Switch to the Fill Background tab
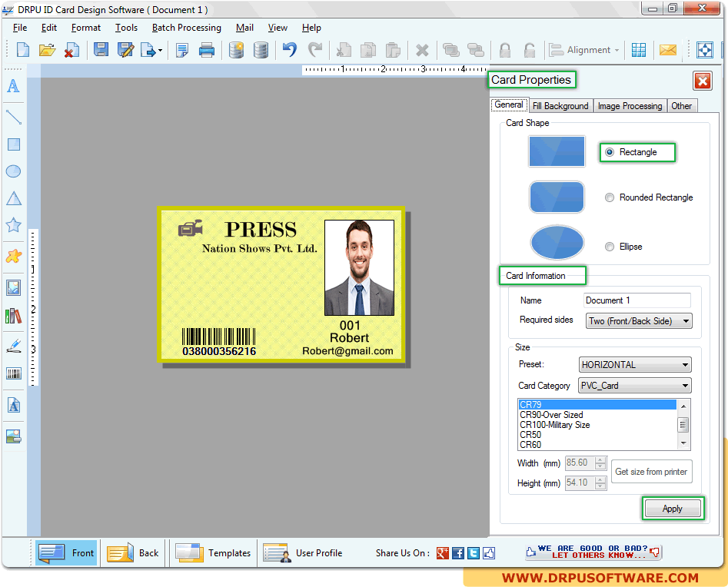The image size is (728, 587). [x=560, y=106]
